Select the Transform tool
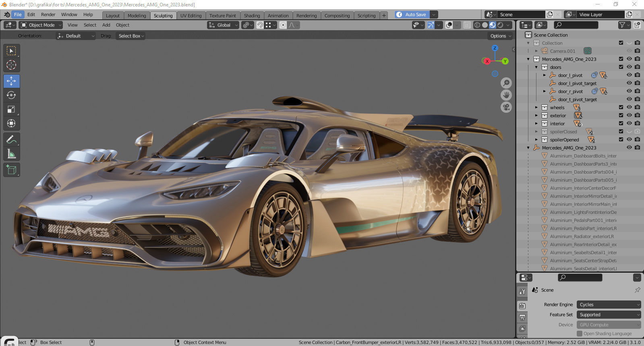 point(11,123)
